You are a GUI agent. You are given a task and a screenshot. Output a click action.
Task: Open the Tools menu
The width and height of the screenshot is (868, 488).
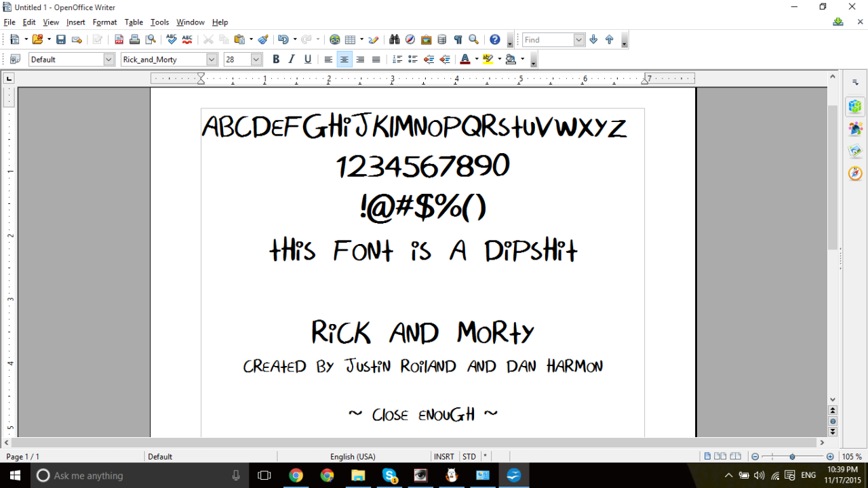click(160, 22)
